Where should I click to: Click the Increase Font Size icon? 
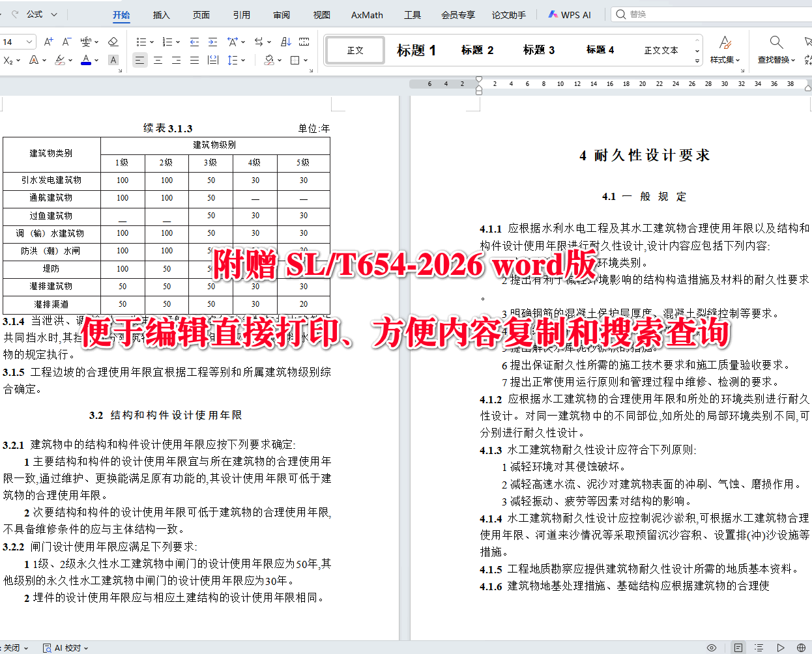coord(48,42)
